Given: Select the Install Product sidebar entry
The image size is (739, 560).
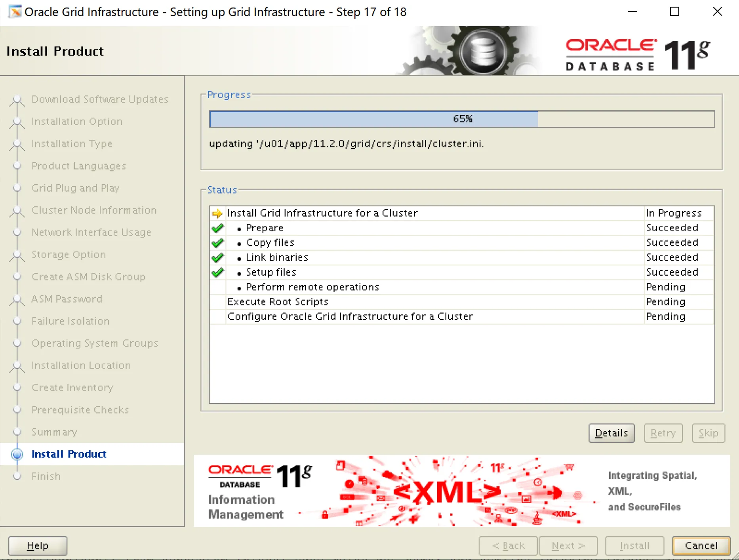Looking at the screenshot, I should coord(69,454).
